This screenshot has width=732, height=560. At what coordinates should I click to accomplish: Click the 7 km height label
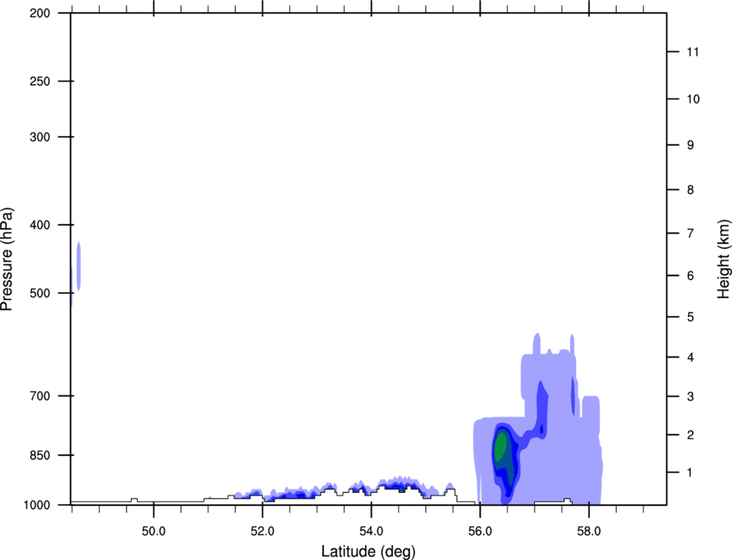691,233
